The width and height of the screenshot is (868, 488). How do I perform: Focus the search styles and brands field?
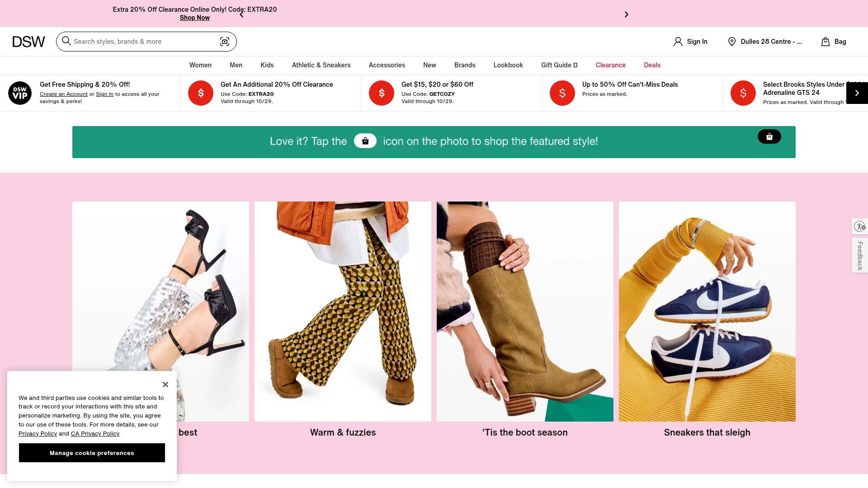(x=146, y=42)
